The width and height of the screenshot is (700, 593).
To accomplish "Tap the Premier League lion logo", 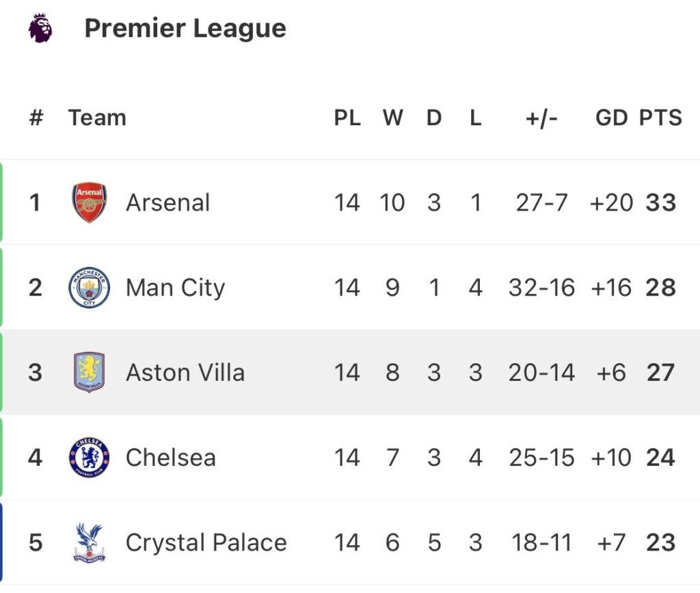I will 40,29.
